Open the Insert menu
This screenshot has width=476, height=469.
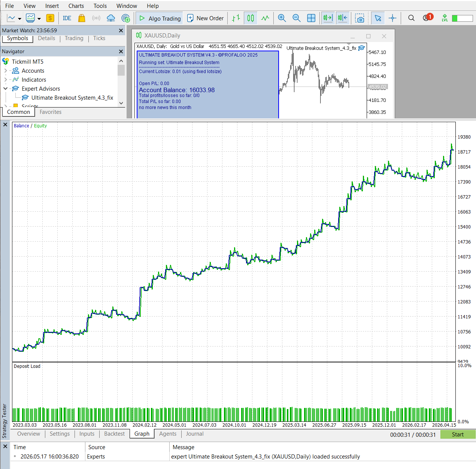tap(52, 6)
